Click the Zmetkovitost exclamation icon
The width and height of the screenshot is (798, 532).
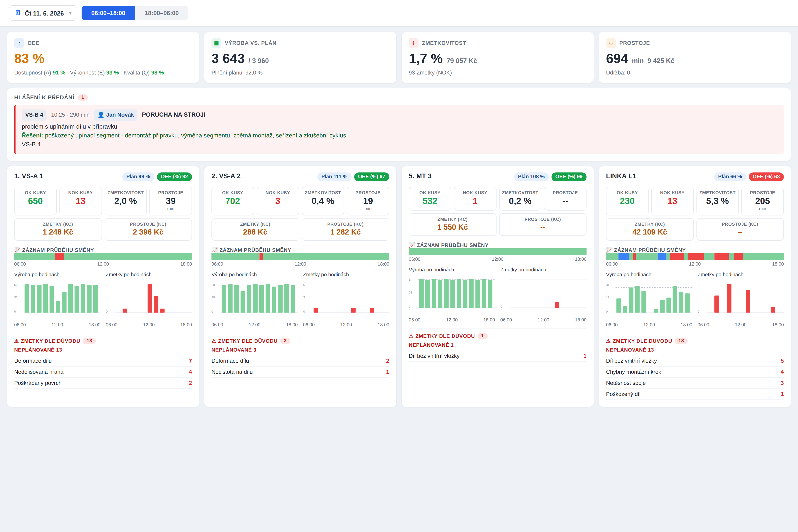coord(414,43)
